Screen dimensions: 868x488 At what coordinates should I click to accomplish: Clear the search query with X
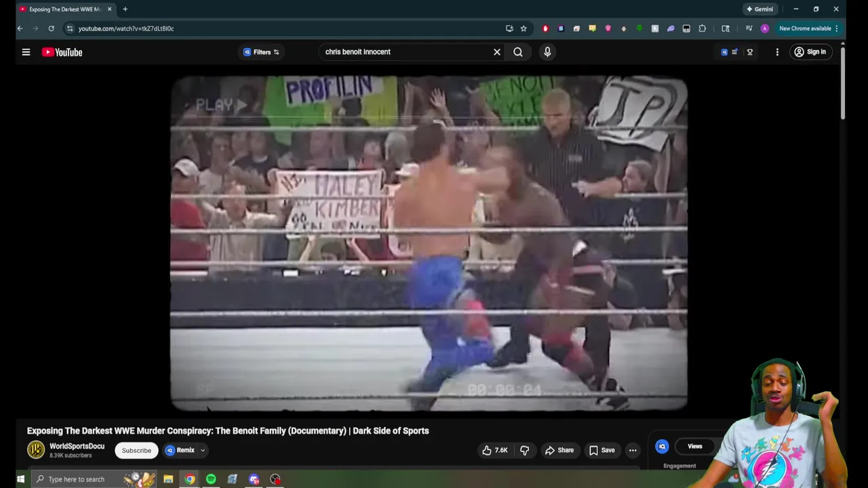(x=497, y=52)
